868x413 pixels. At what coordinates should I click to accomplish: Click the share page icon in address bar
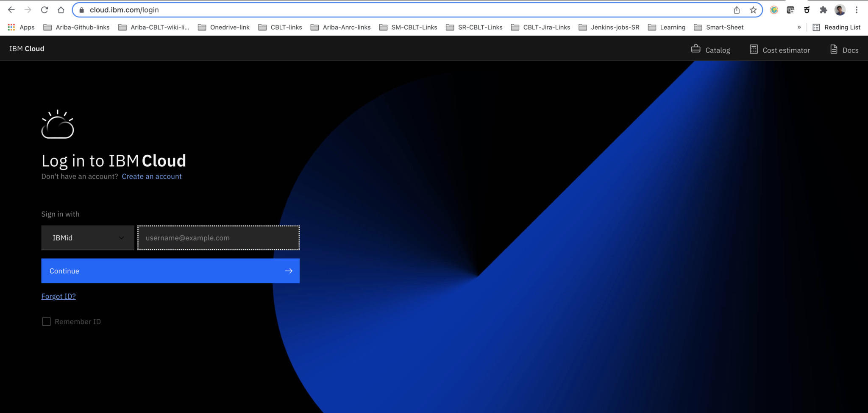tap(737, 10)
